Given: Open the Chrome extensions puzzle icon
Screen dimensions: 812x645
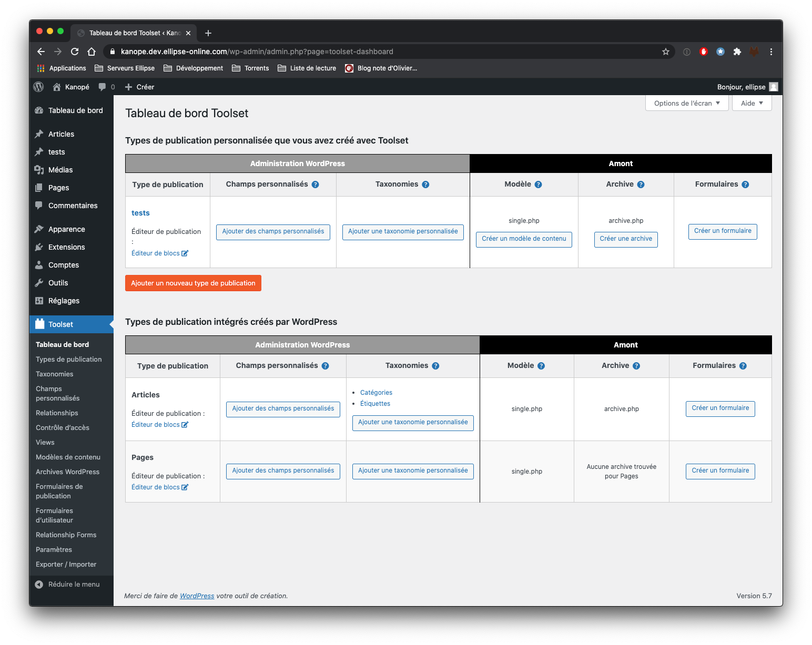Looking at the screenshot, I should (x=737, y=52).
